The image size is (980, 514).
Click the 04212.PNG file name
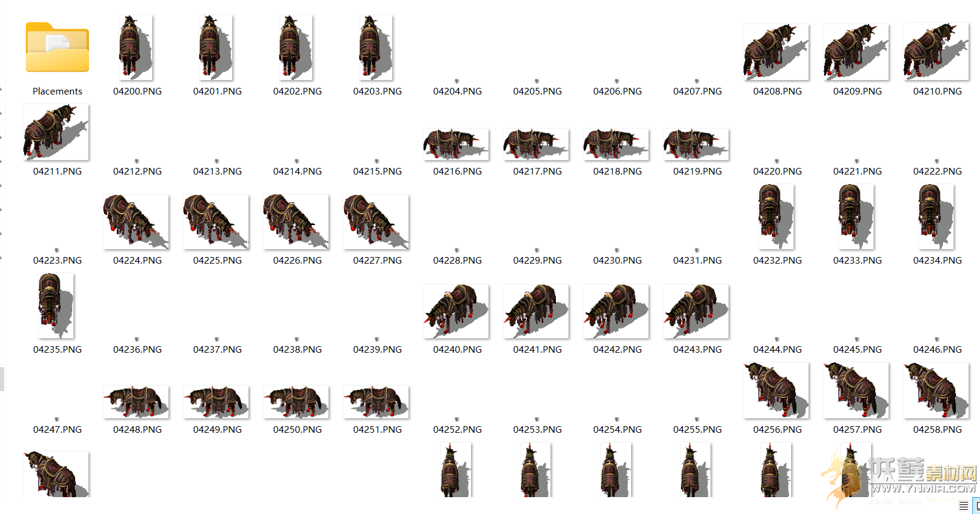pyautogui.click(x=137, y=172)
